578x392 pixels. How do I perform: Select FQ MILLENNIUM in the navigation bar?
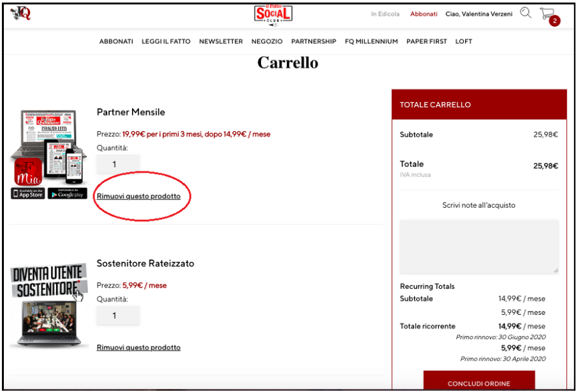click(x=371, y=41)
